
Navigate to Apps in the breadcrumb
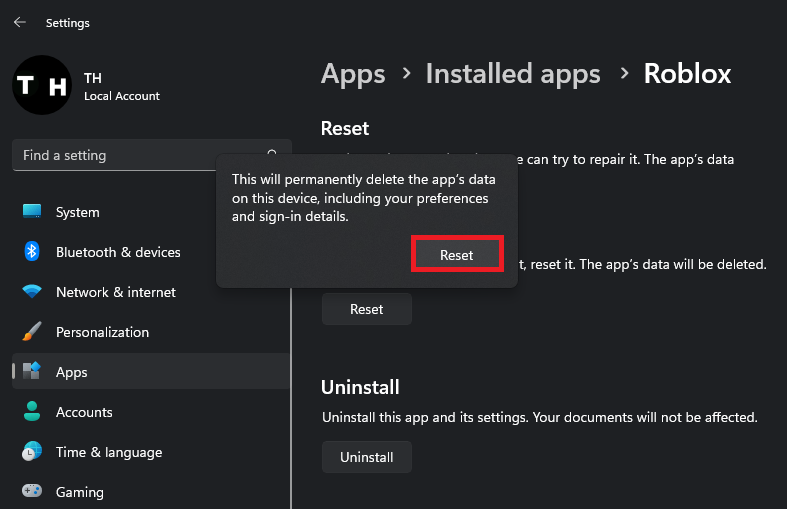click(x=353, y=73)
